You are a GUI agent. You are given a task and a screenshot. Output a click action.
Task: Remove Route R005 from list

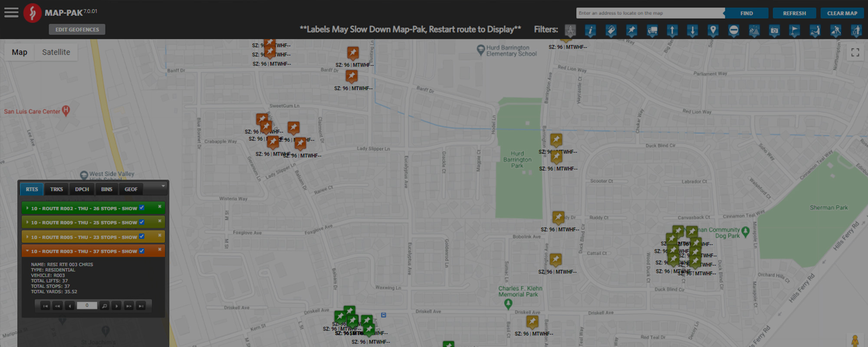click(160, 235)
